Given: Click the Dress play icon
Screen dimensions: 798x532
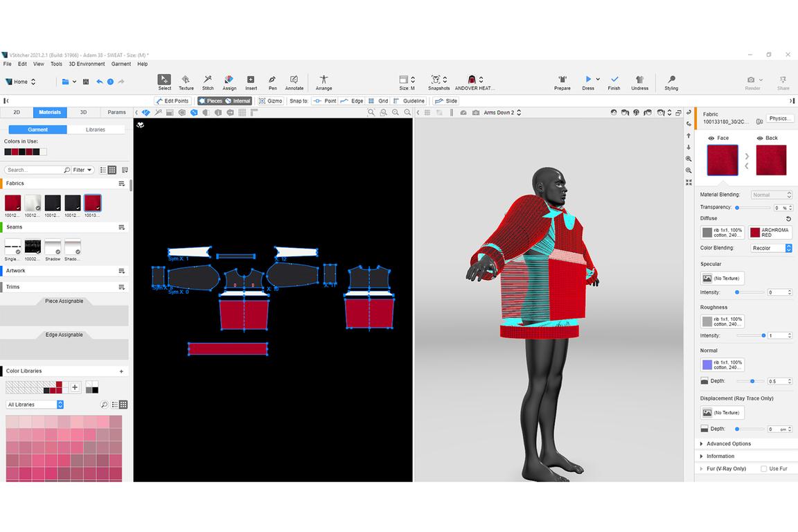Looking at the screenshot, I should [x=588, y=80].
